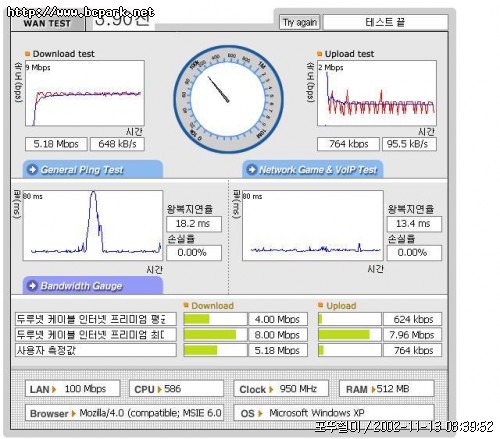This screenshot has height=439, width=500.
Task: Click the 7.96 Mbps upload progress bar
Action: tap(350, 334)
